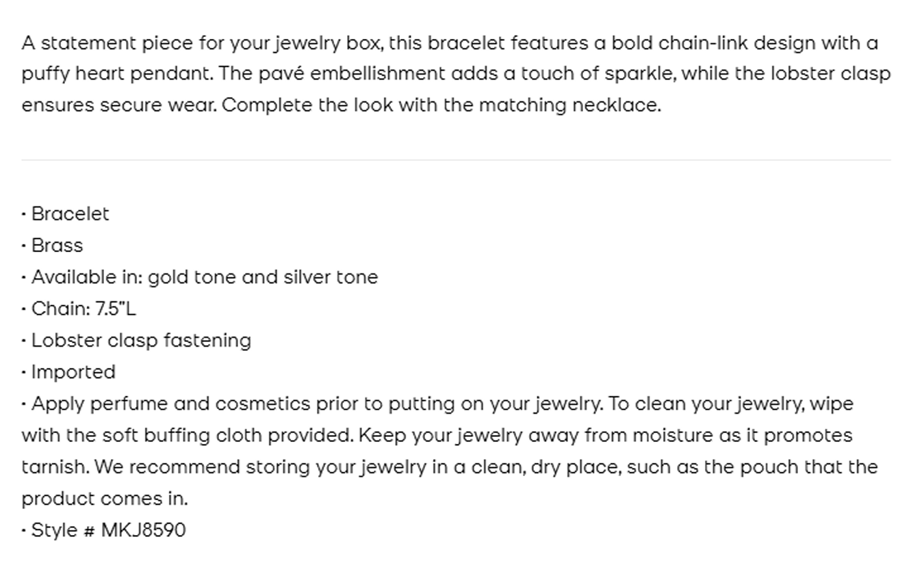Click the "Imported" bullet item
This screenshot has width=924, height=572.
tap(73, 372)
